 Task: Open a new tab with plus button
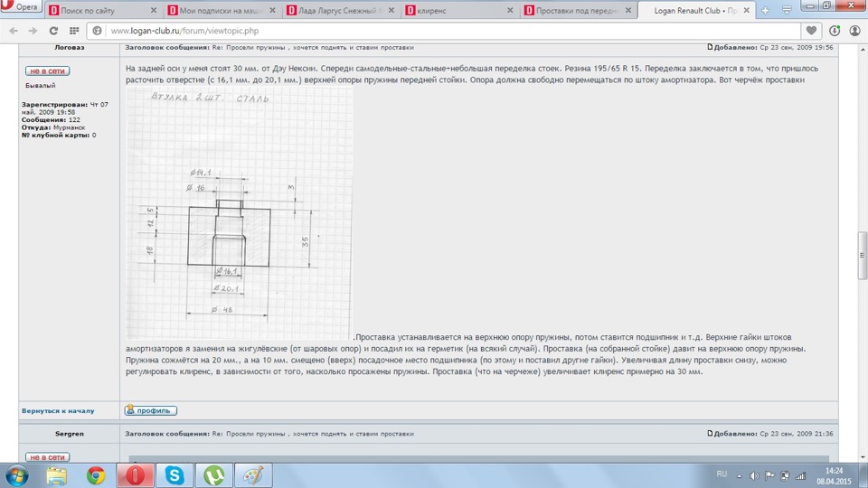[x=765, y=11]
